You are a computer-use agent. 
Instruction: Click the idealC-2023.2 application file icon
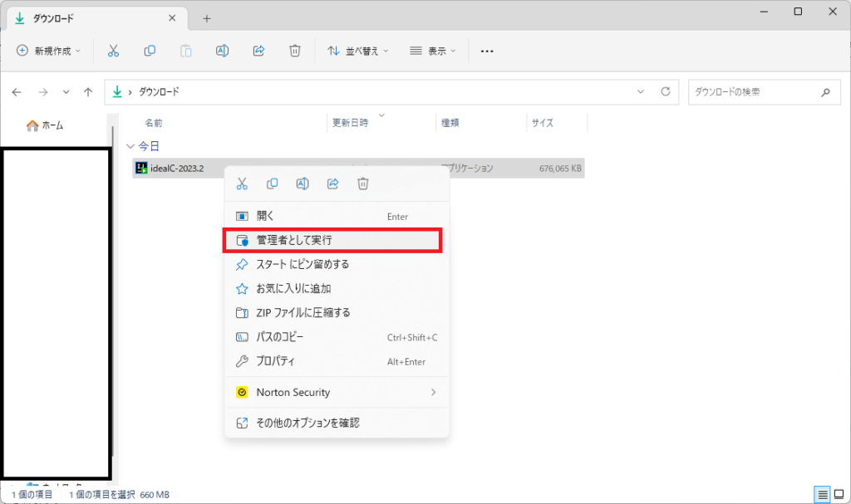click(141, 169)
